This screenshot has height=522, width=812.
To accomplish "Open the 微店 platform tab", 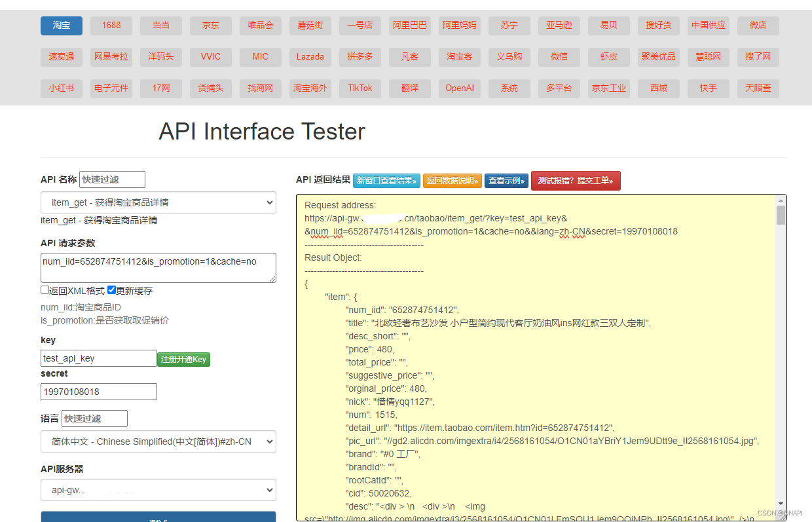I will 758,26.
